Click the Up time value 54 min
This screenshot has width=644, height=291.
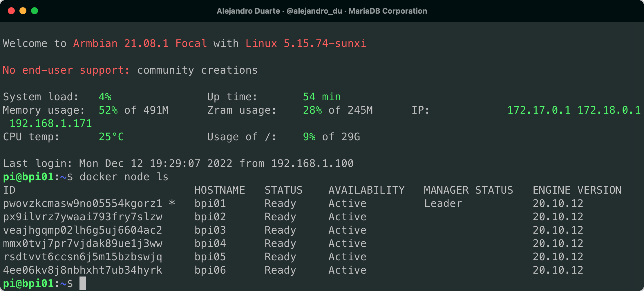(322, 97)
